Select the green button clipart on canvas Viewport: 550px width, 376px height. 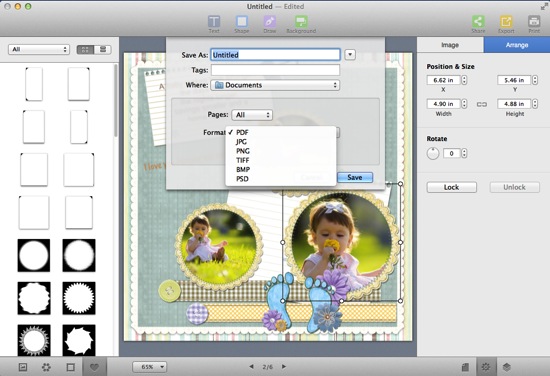coord(169,291)
